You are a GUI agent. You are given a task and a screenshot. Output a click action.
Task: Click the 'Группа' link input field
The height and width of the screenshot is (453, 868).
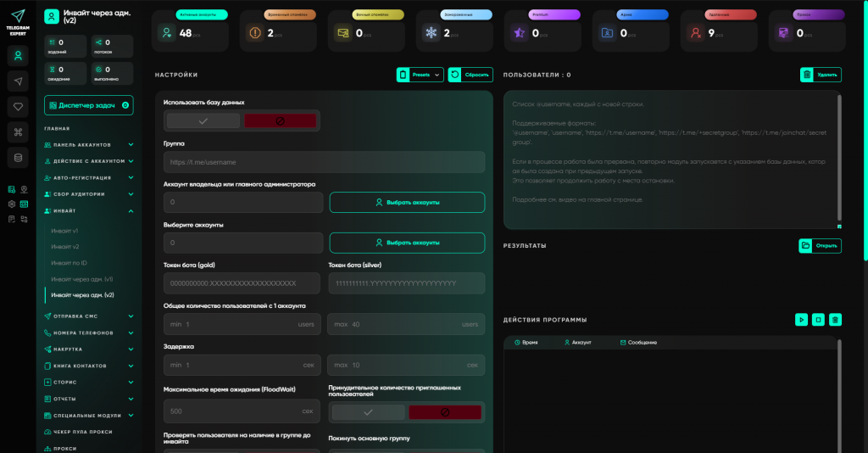point(324,162)
